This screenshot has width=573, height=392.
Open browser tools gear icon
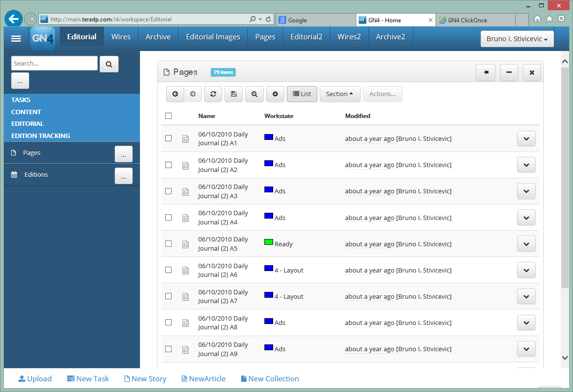(561, 18)
